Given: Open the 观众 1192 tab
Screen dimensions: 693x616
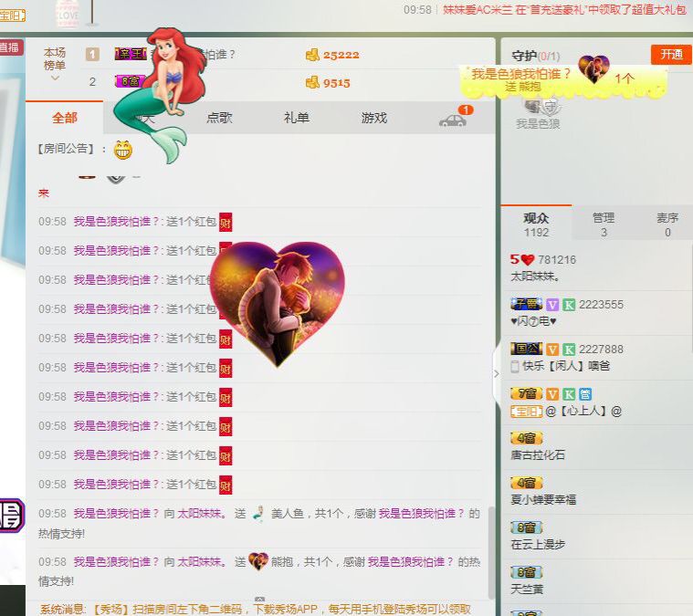Looking at the screenshot, I should click(536, 224).
